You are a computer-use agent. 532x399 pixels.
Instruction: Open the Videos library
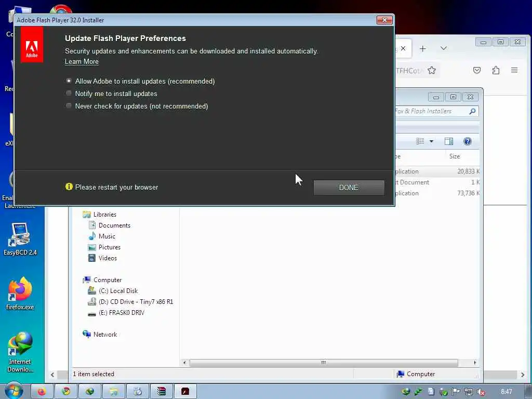click(108, 258)
